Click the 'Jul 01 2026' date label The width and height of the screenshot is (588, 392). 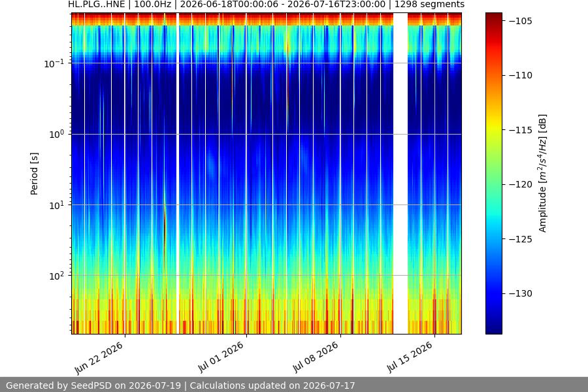221,357
